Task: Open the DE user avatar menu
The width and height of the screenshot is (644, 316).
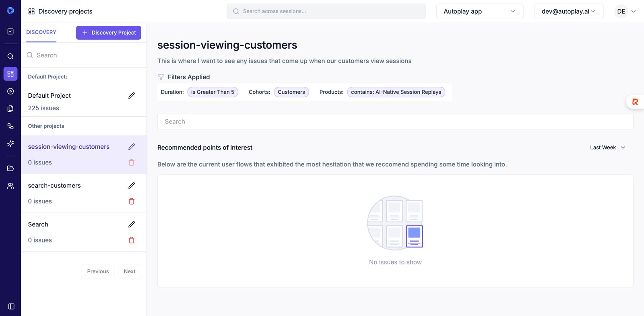Action: click(625, 11)
